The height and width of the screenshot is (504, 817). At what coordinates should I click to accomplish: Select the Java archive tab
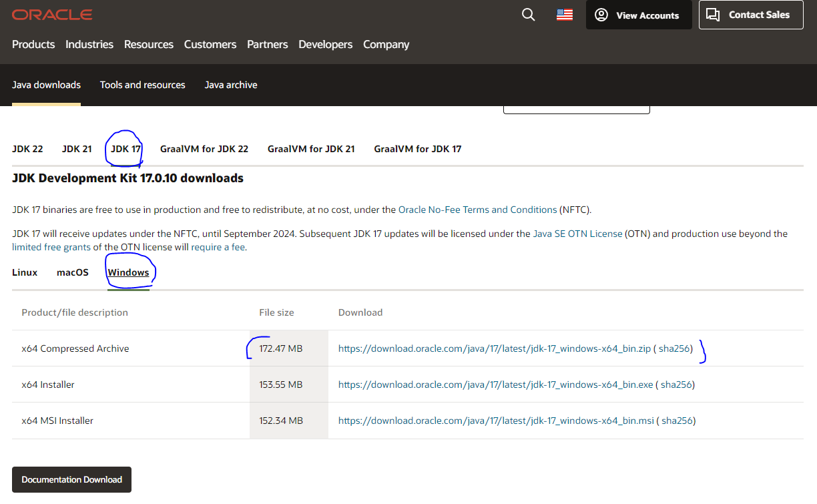point(231,85)
